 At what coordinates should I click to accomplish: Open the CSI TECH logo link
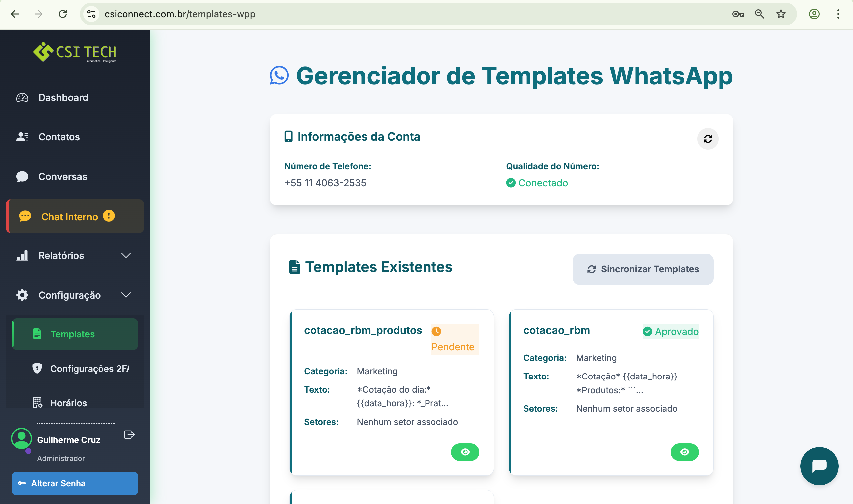click(x=75, y=52)
